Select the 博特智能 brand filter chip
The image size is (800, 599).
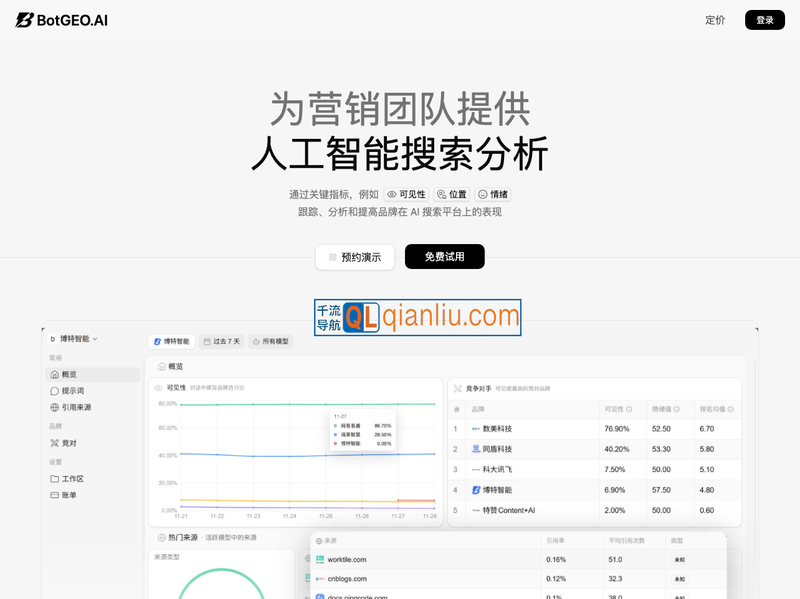tap(171, 341)
